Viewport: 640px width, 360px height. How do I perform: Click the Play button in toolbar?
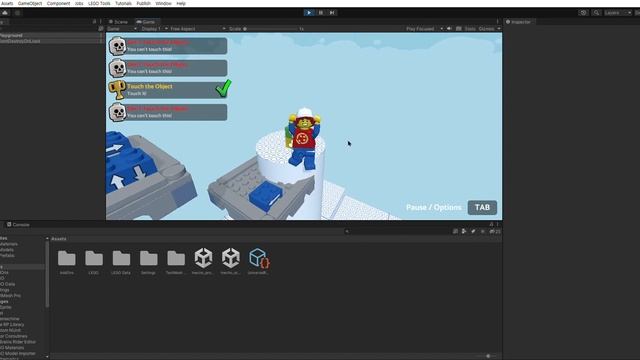point(309,13)
